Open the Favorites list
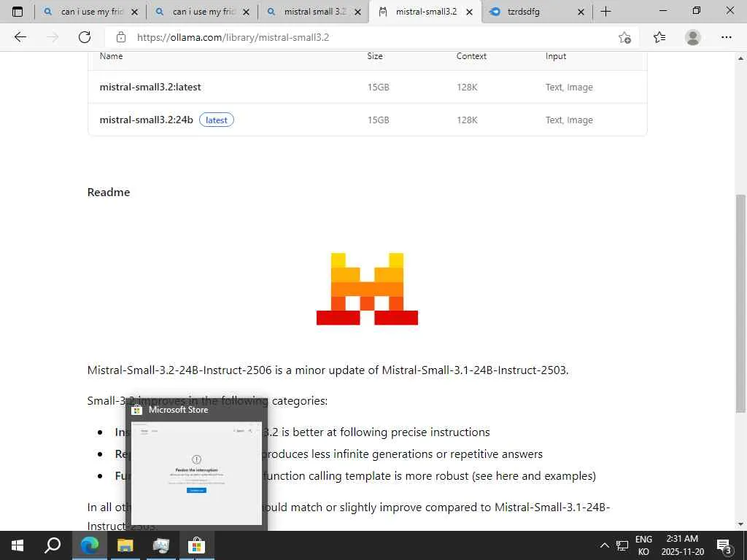Viewport: 747px width, 560px height. [x=659, y=37]
